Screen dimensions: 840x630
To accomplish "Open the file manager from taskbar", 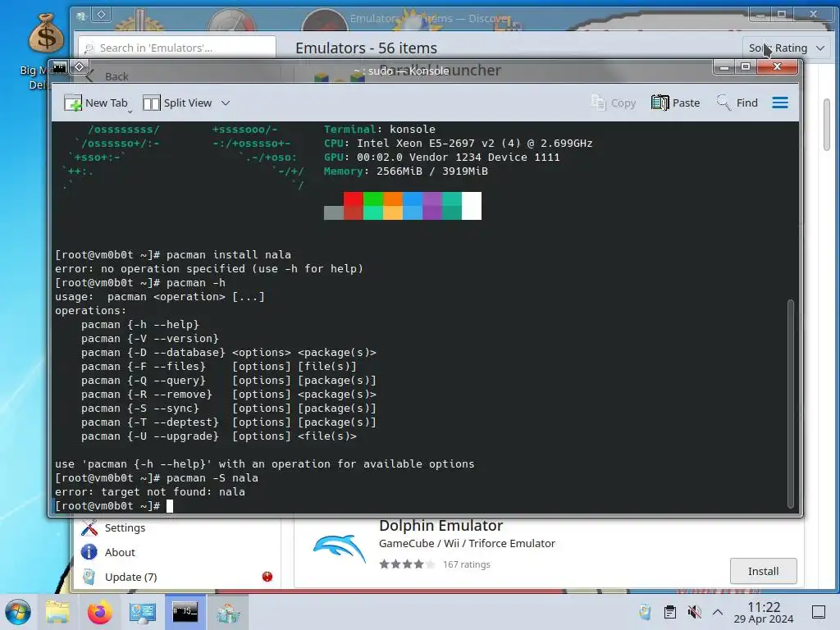I will coord(57,612).
